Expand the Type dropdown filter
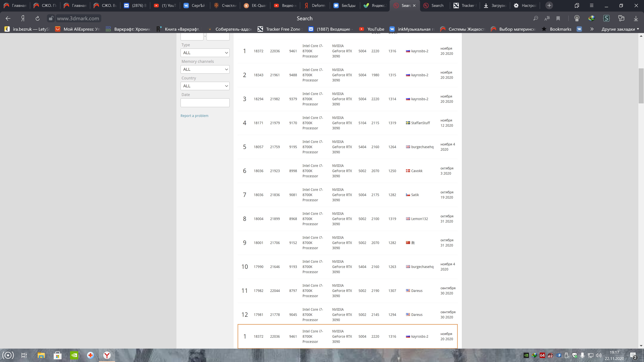The height and width of the screenshot is (362, 644). click(x=205, y=53)
